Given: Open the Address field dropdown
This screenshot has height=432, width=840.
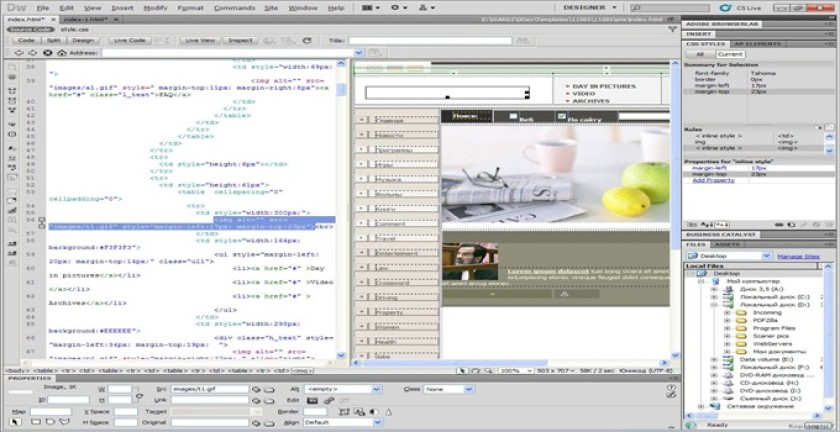Looking at the screenshot, I should click(358, 53).
